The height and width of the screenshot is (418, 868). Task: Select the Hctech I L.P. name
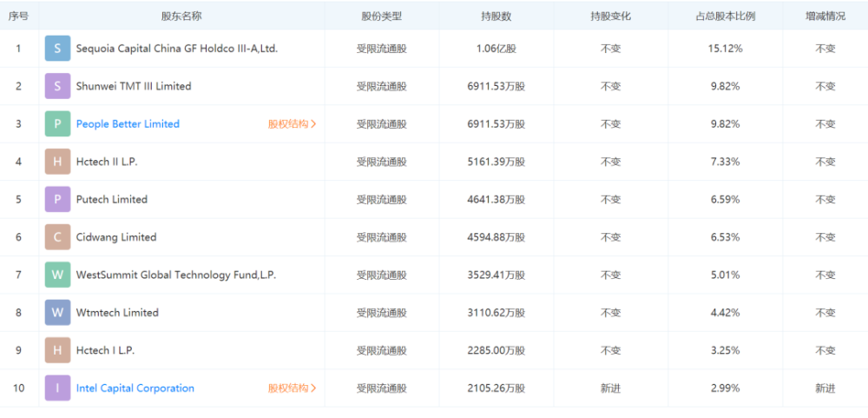[106, 350]
